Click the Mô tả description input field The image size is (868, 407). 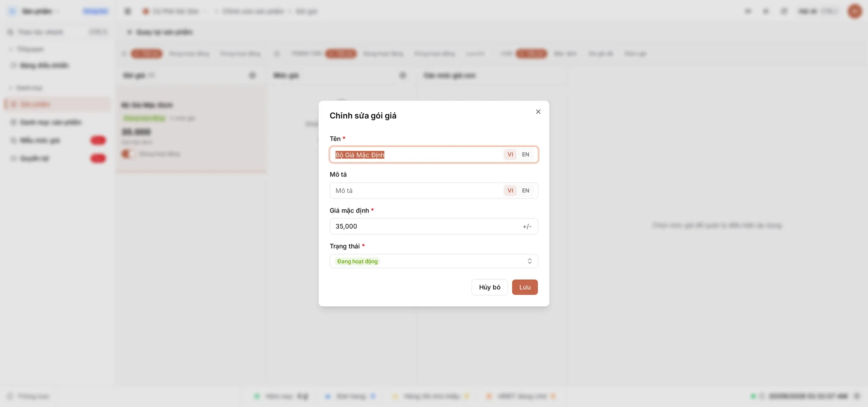click(417, 191)
